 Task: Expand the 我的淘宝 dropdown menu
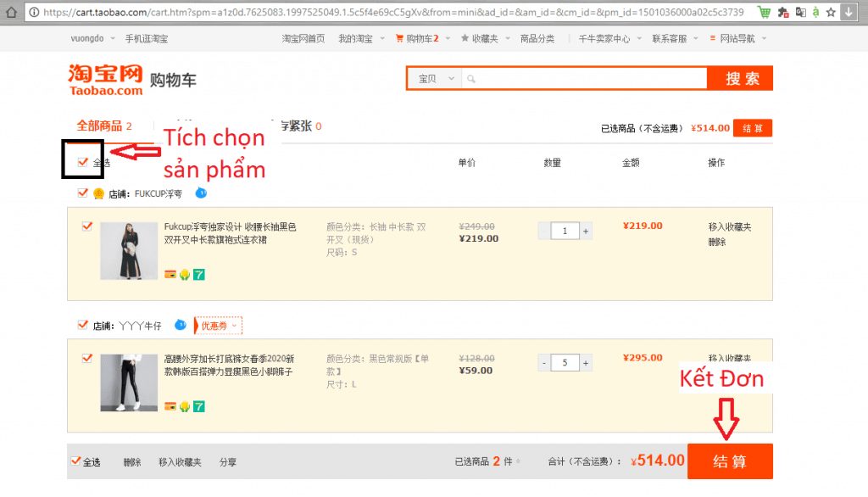point(361,38)
